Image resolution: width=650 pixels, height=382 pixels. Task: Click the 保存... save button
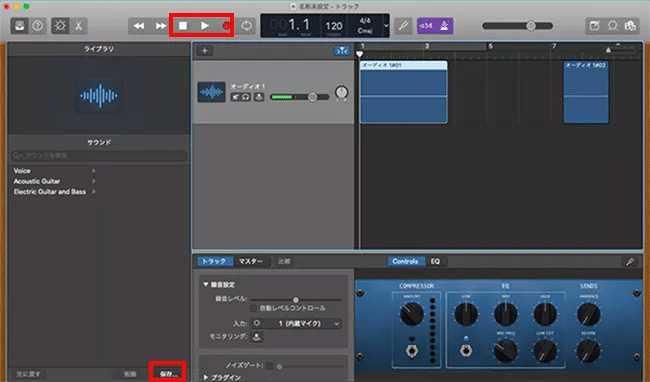(x=168, y=374)
